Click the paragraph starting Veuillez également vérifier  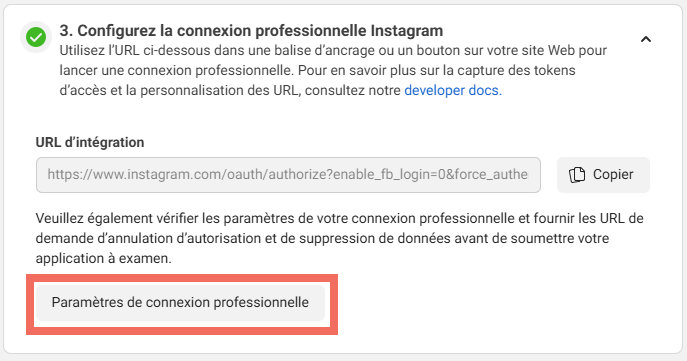coord(340,238)
